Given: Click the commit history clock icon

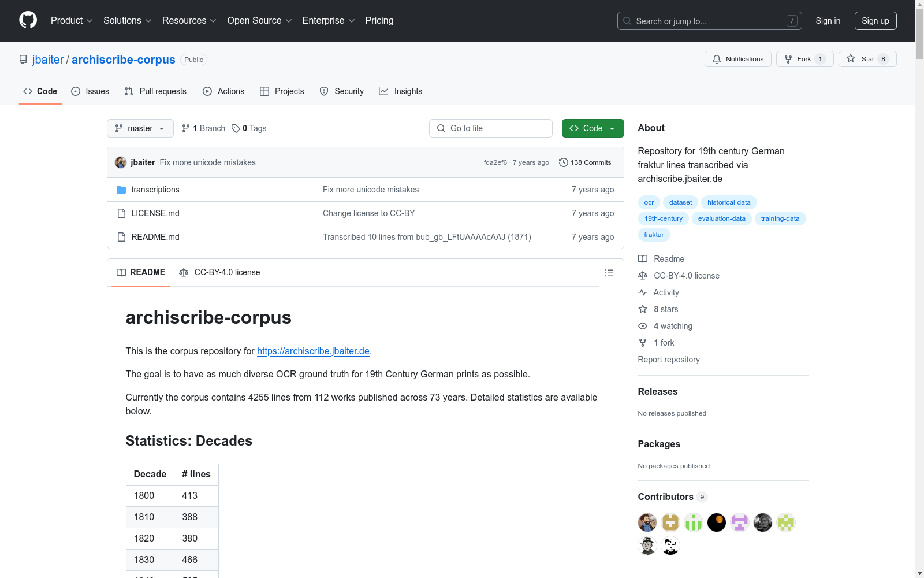Looking at the screenshot, I should click(x=564, y=162).
